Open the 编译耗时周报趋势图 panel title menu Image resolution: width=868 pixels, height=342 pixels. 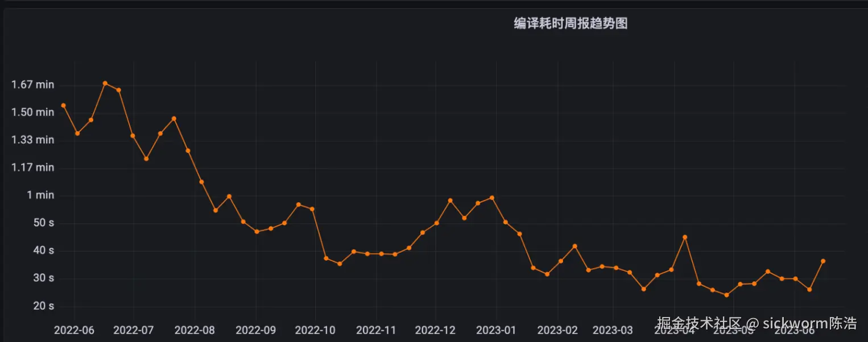click(x=571, y=23)
